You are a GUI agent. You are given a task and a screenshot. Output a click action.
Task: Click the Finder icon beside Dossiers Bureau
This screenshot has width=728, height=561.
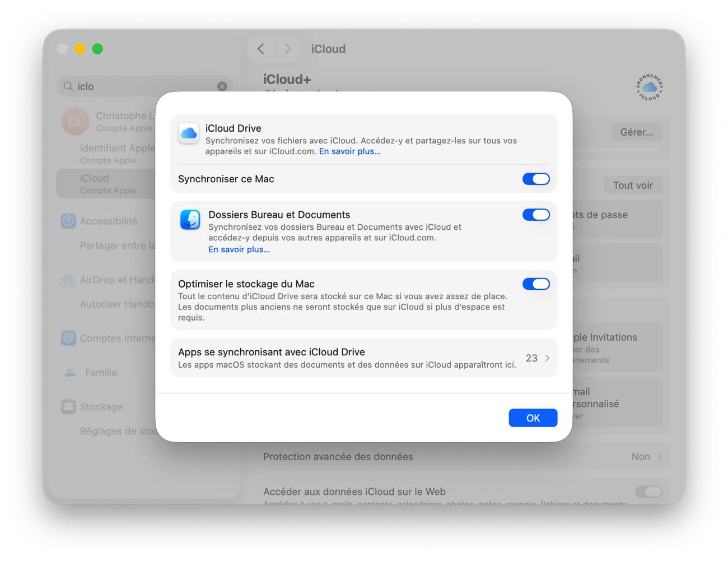click(190, 220)
